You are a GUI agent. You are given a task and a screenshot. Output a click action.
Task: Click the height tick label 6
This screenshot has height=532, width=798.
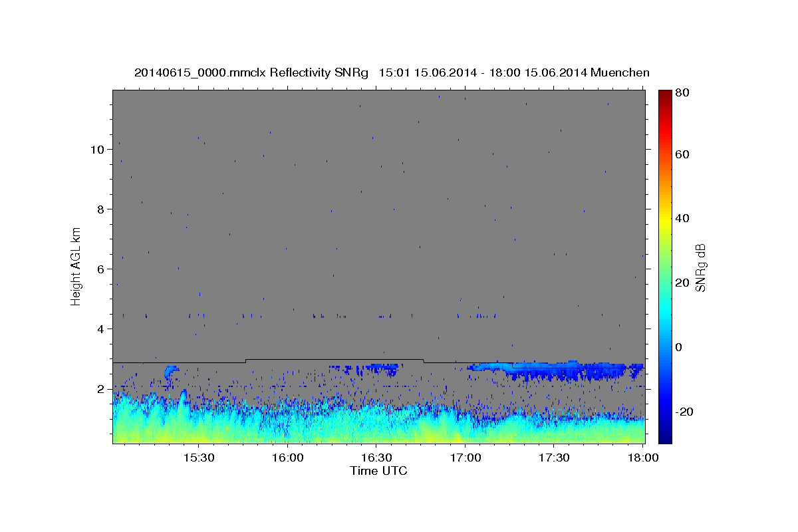tap(101, 269)
